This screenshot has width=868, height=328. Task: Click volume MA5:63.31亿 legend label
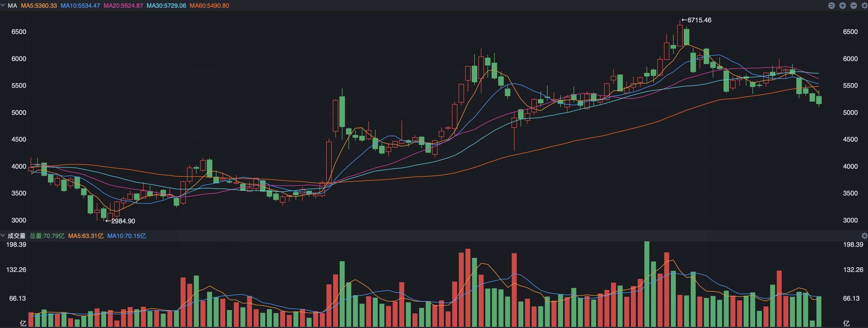pyautogui.click(x=85, y=236)
